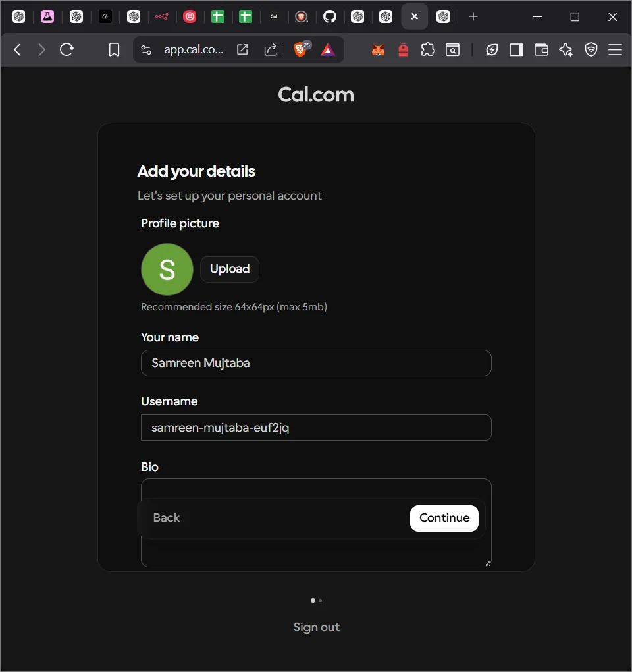
Task: Open the browser hamburger main menu
Action: pos(616,50)
